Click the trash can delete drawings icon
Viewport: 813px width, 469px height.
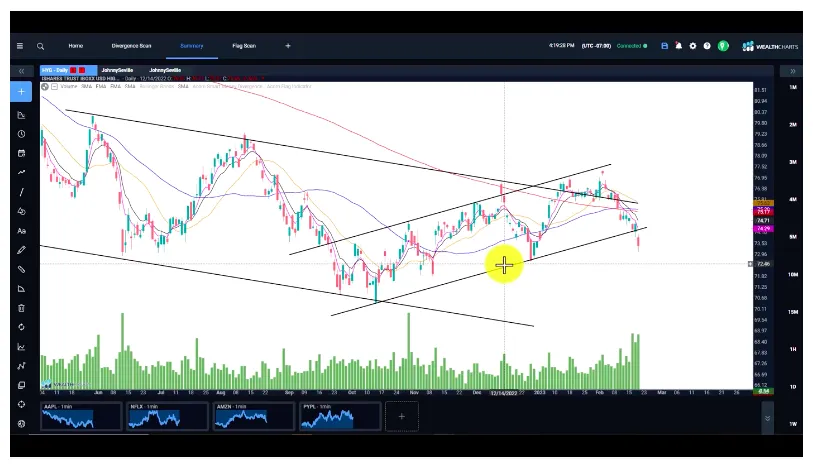click(22, 308)
